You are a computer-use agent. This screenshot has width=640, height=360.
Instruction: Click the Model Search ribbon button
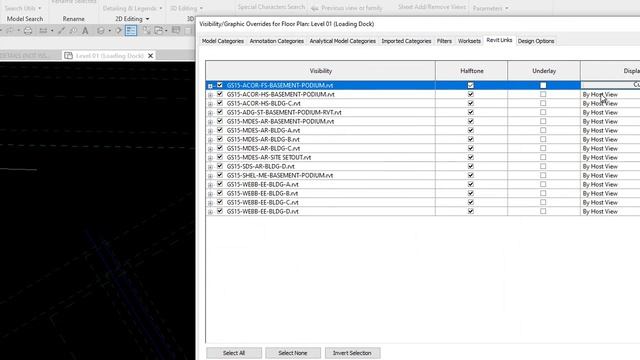(x=24, y=19)
